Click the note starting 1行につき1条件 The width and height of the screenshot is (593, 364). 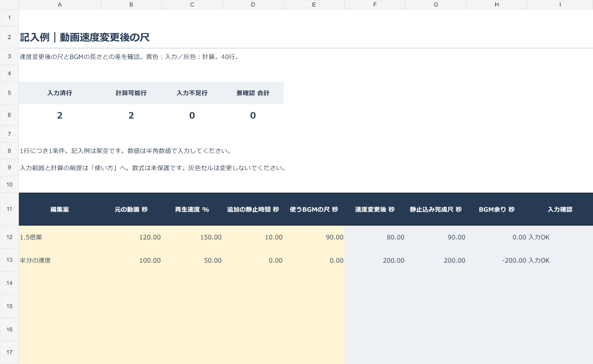pyautogui.click(x=127, y=151)
